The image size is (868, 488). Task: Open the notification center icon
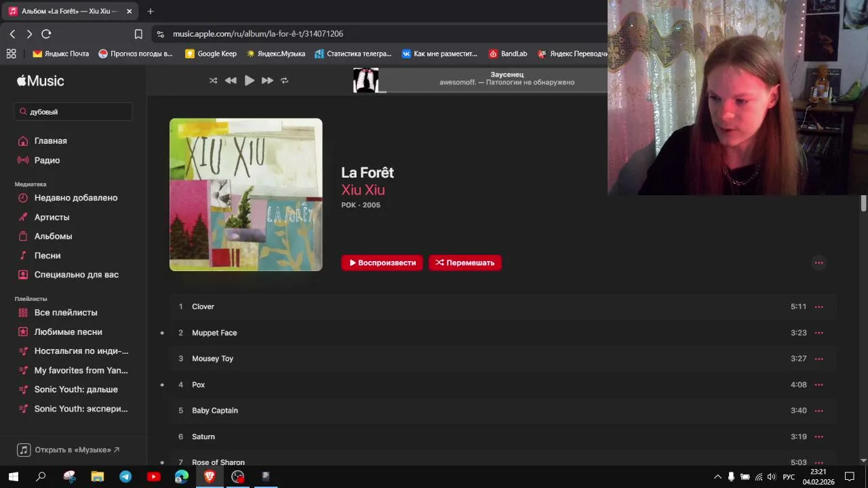pos(849,477)
